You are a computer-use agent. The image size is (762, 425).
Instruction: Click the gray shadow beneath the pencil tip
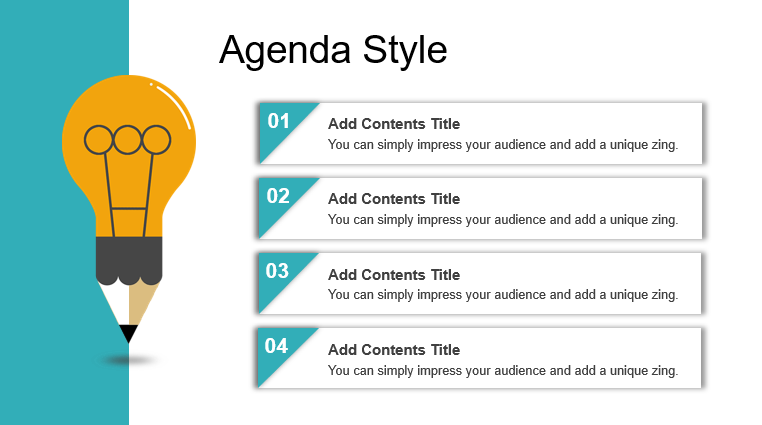pyautogui.click(x=129, y=360)
